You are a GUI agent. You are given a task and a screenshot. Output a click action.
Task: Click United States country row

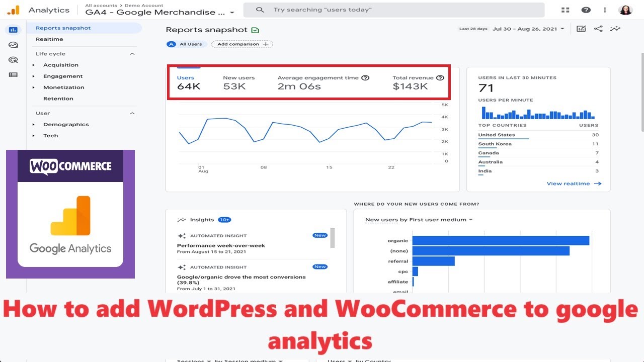tap(538, 135)
